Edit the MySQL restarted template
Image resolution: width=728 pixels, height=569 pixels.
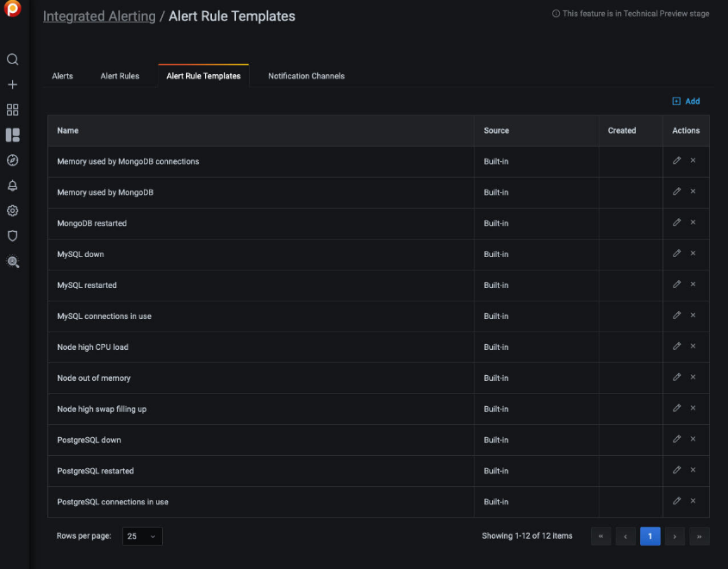(x=676, y=284)
